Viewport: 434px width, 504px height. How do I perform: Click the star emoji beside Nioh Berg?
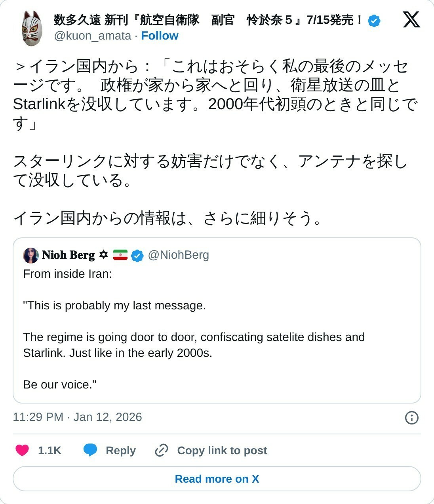103,255
